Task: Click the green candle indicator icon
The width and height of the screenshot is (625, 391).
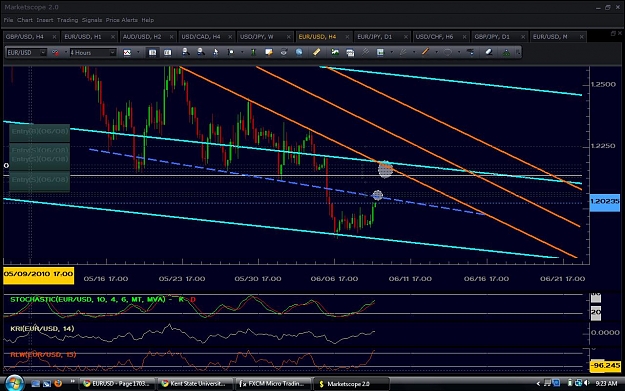Action: 253,52
